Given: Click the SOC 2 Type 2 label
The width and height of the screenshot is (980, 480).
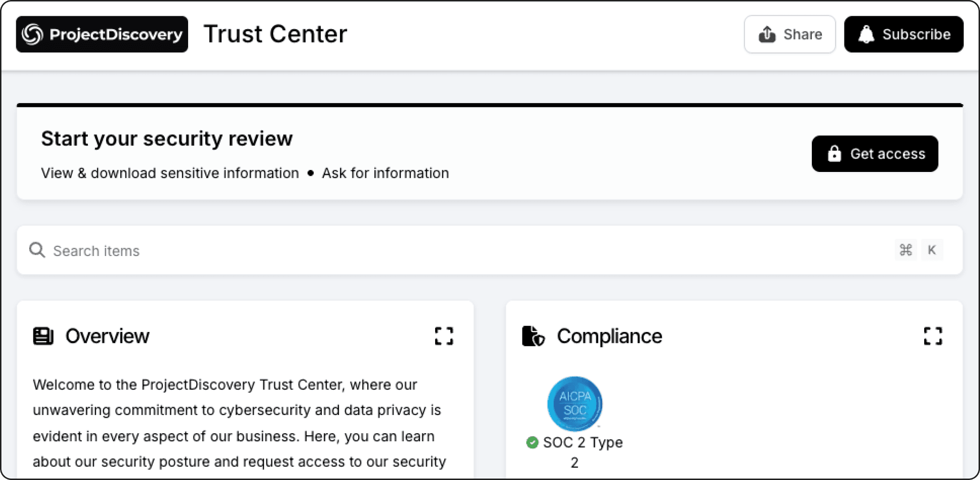Looking at the screenshot, I should click(x=582, y=443).
